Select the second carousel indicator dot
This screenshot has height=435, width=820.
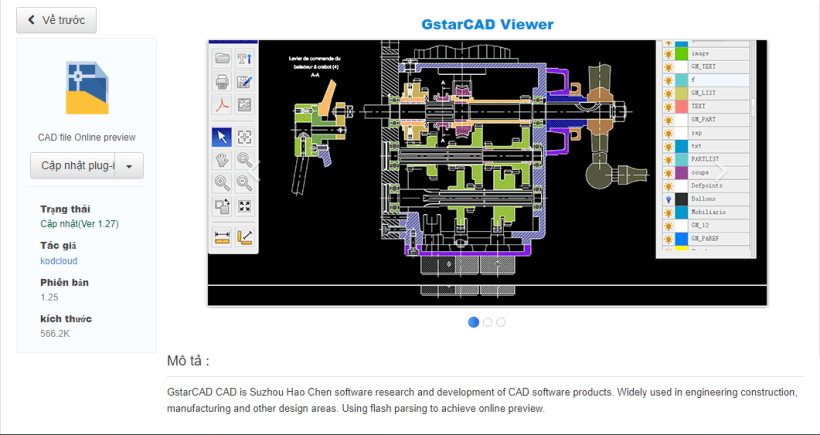[x=487, y=322]
